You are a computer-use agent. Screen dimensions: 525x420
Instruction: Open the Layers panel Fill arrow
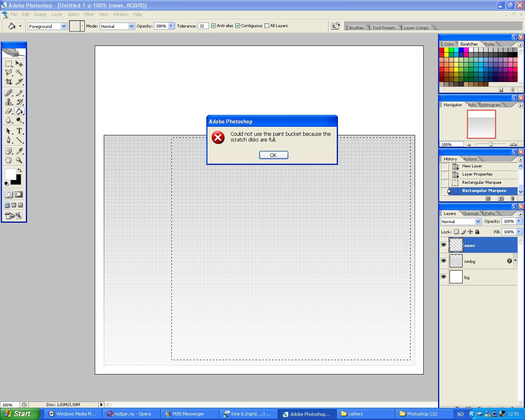click(x=519, y=232)
